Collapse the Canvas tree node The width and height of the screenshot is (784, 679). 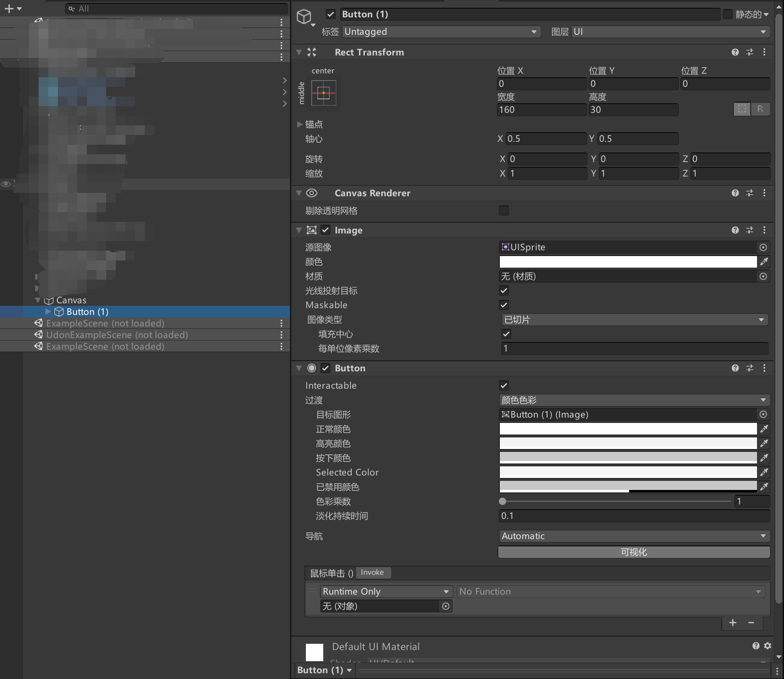tap(38, 300)
